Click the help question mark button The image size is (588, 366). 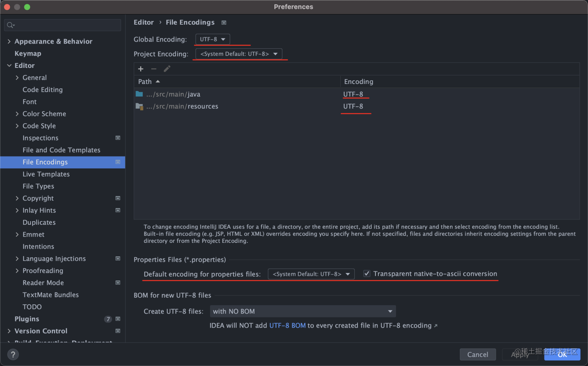[13, 355]
